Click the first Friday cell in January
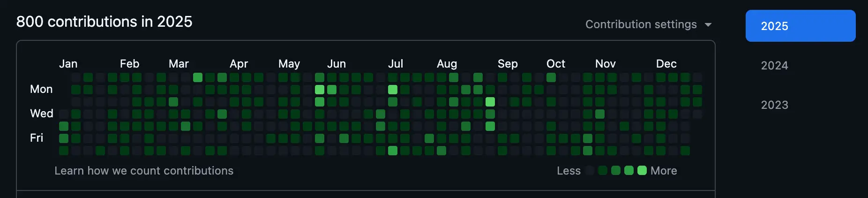 64,138
